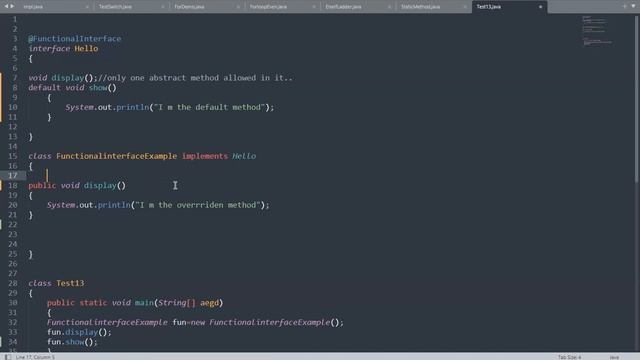Click 'main' in the main method signature
Screen dimensions: 640x360
coord(144,302)
